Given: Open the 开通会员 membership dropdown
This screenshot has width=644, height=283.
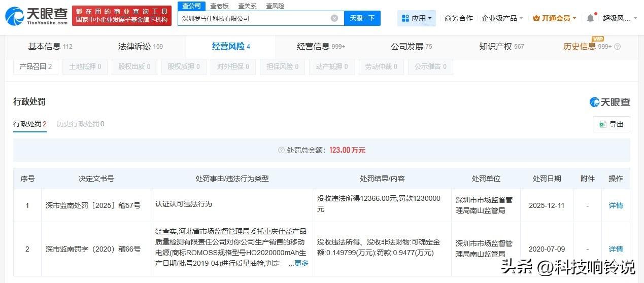Looking at the screenshot, I should (555, 18).
